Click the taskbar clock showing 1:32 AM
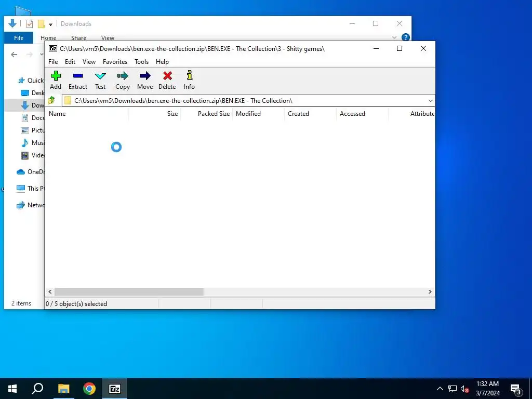The height and width of the screenshot is (399, 532). 487,389
